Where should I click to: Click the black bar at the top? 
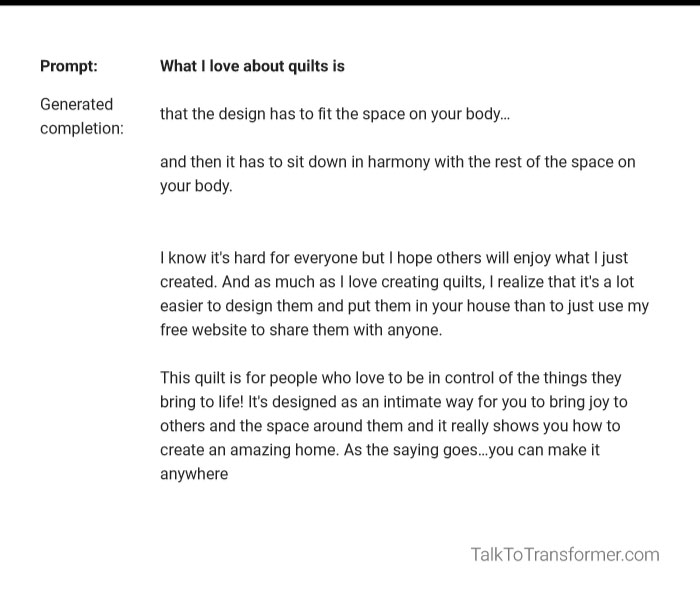[x=350, y=3]
